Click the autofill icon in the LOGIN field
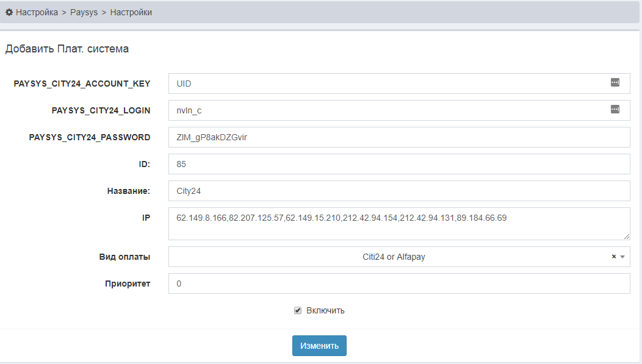 pos(615,109)
